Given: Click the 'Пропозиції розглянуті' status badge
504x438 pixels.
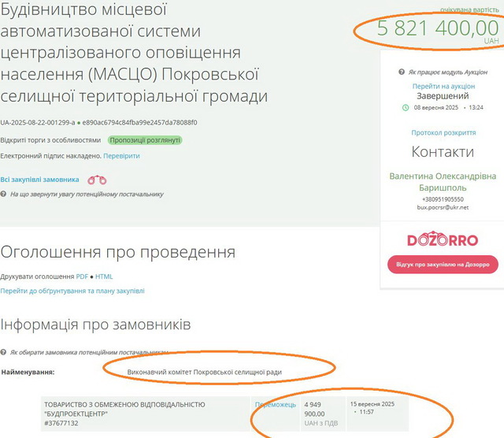Looking at the screenshot, I should [x=145, y=140].
